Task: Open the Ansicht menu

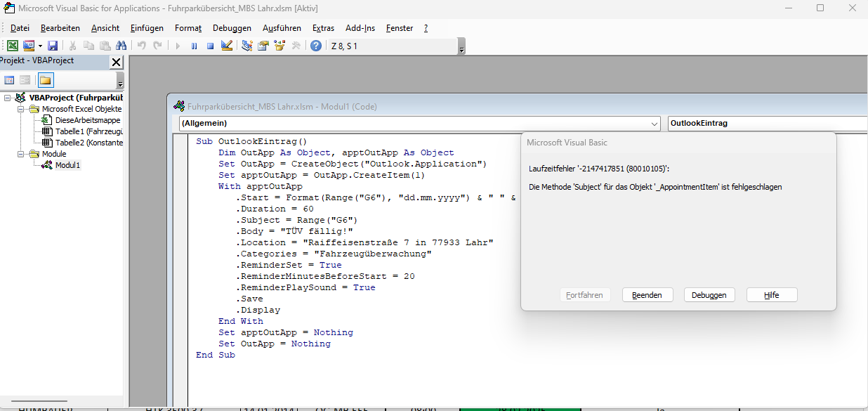Action: point(105,28)
